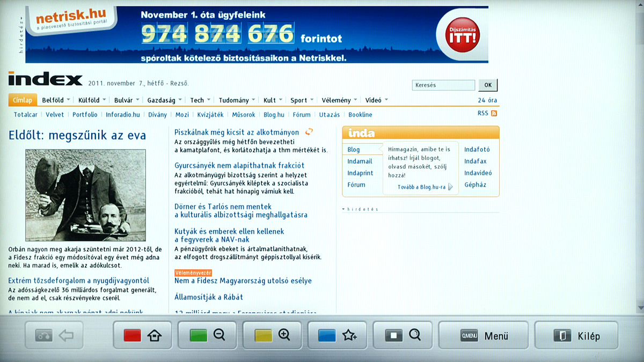The height and width of the screenshot is (362, 644).
Task: Add favorite with blue star button
Action: 337,336
